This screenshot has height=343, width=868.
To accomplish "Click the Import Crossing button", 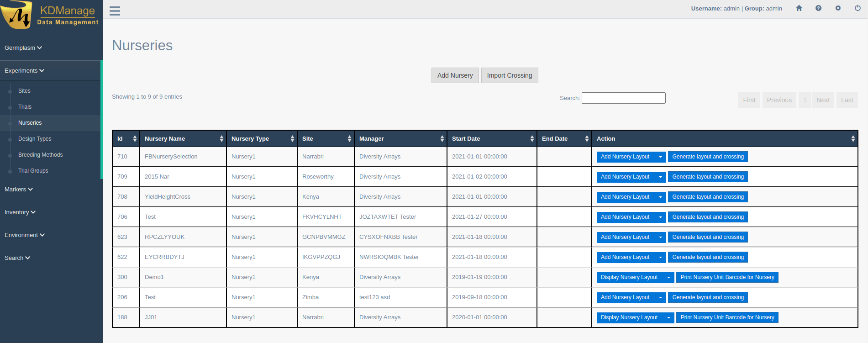I will pyautogui.click(x=509, y=75).
